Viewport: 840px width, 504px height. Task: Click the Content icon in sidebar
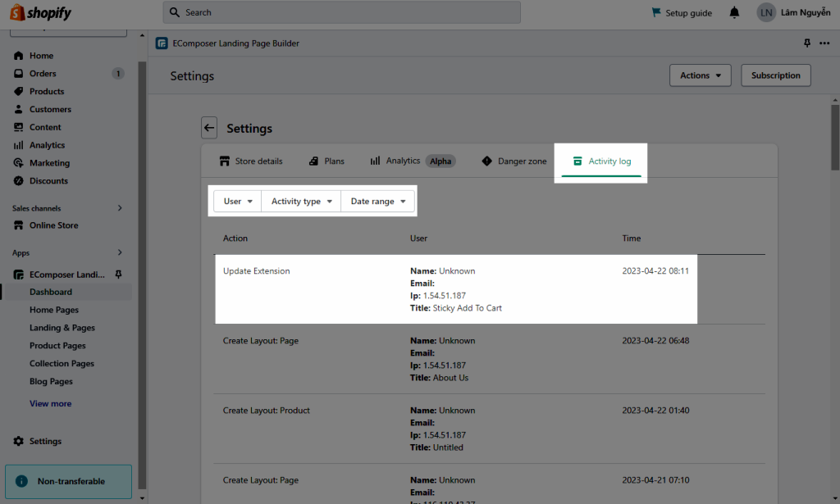[x=18, y=127]
